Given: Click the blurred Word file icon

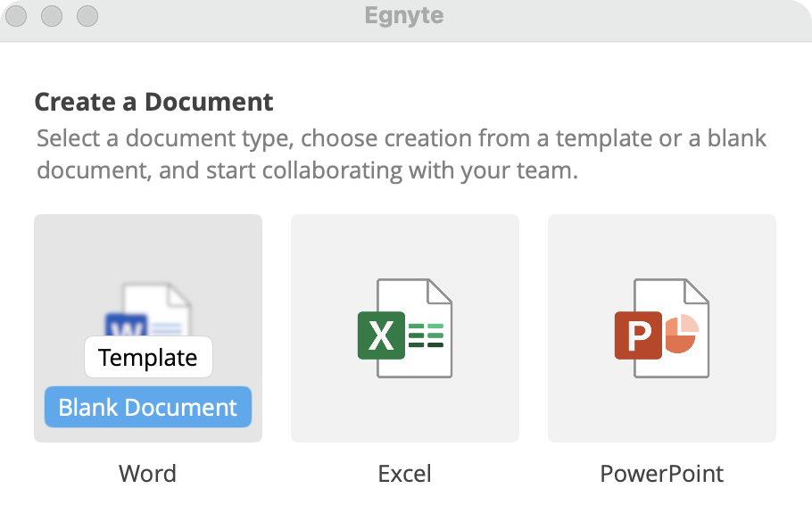Looking at the screenshot, I should pos(148,310).
